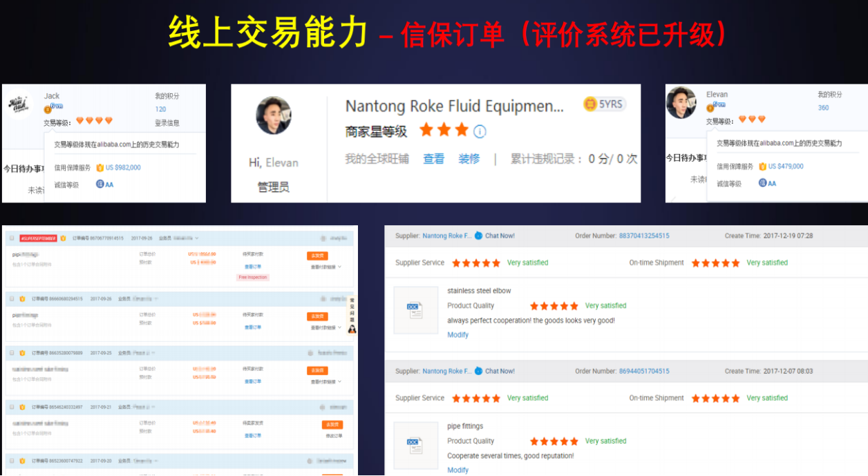The height and width of the screenshot is (476, 868).
Task: Open 登录信息 in Jack's card
Action: pyautogui.click(x=167, y=122)
